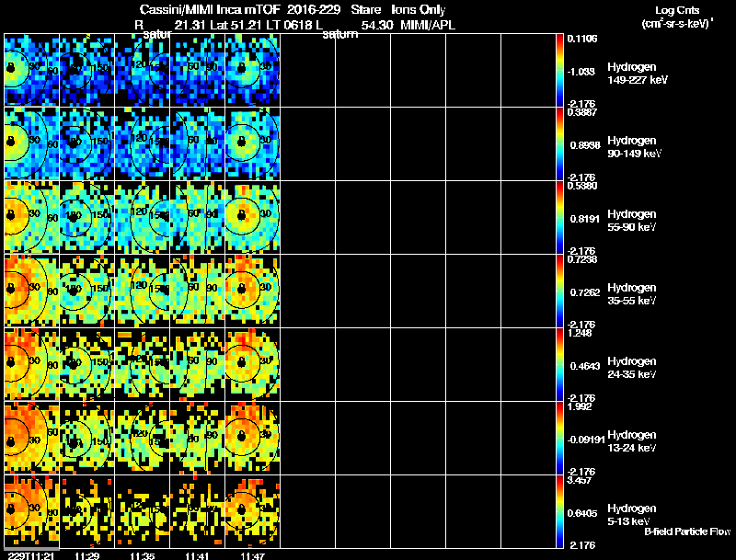View the 13-24 keV panel at 229T11:21

(x=32, y=438)
